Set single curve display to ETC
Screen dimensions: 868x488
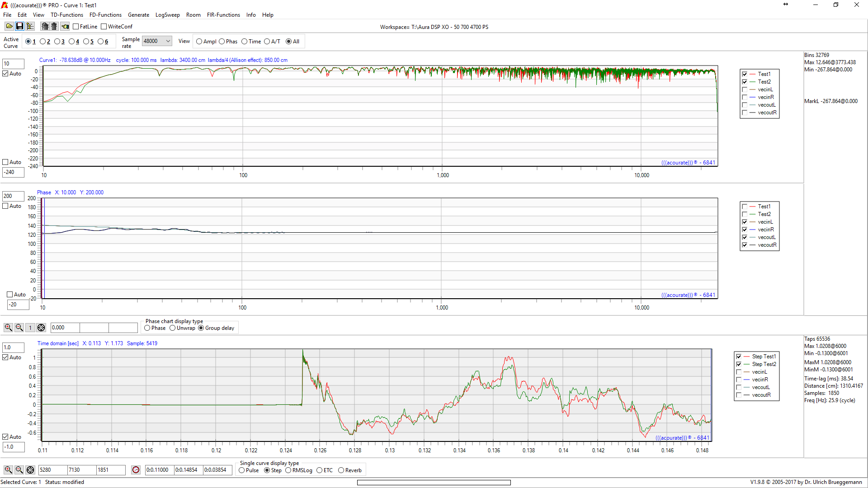coord(319,470)
